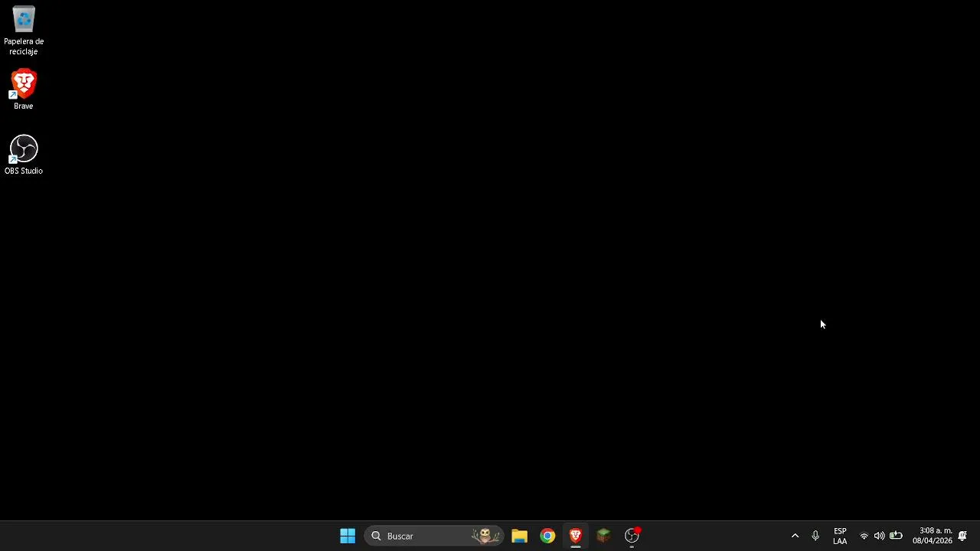Expand hidden system tray icons
This screenshot has height=551, width=980.
pyautogui.click(x=795, y=536)
